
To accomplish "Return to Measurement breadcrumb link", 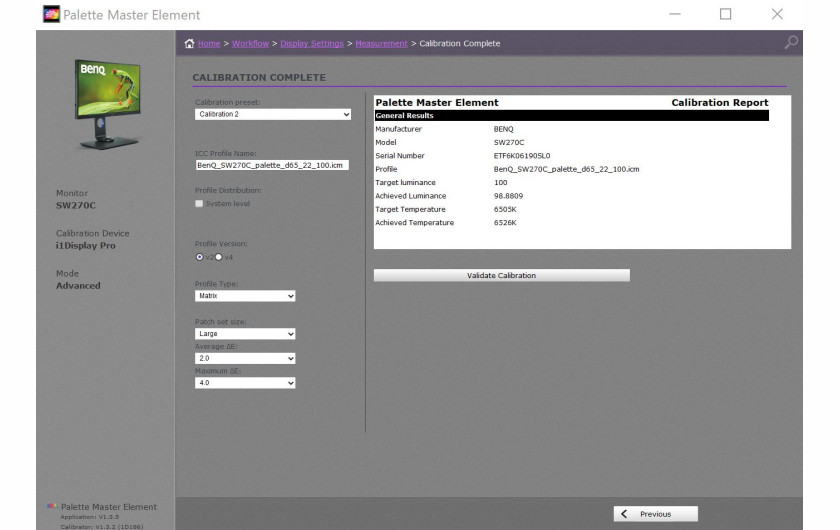I will coord(381,43).
